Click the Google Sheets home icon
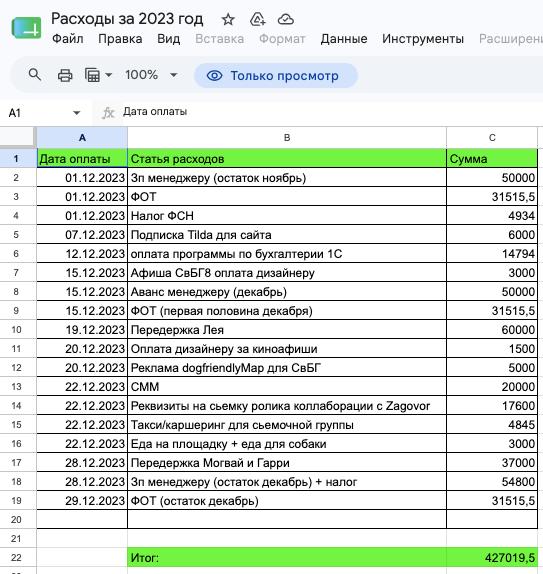 point(26,28)
